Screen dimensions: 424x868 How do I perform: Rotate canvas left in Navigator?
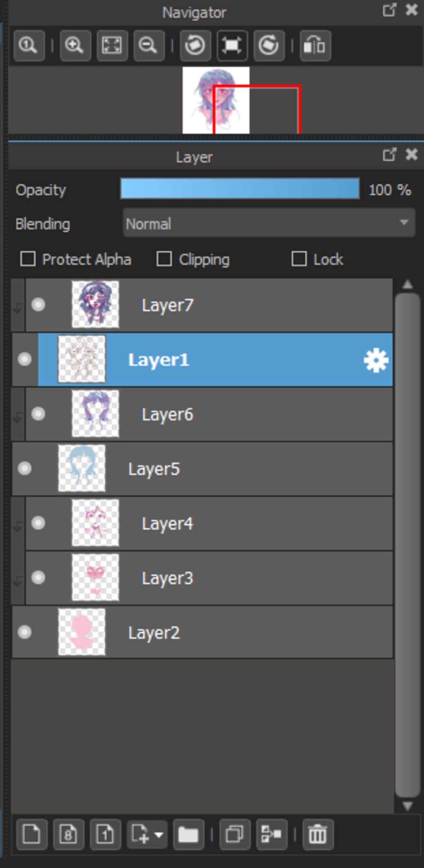click(195, 45)
